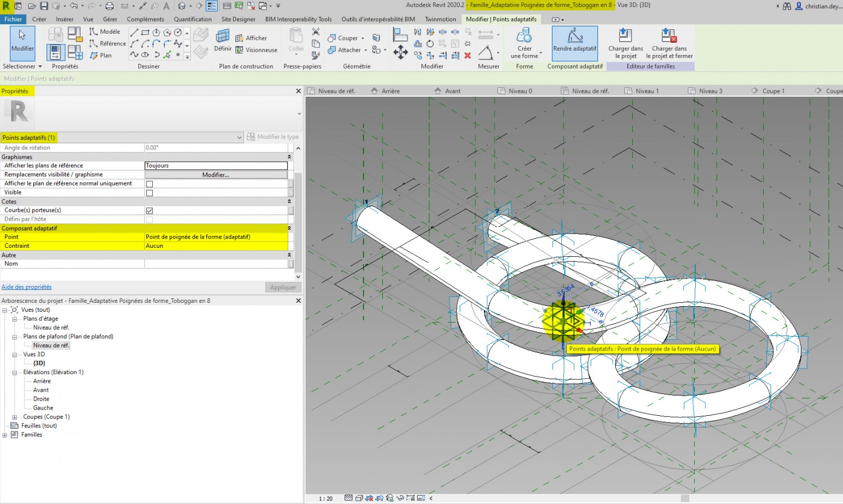Image resolution: width=843 pixels, height=504 pixels.
Task: Click the Nom property input field
Action: click(216, 264)
